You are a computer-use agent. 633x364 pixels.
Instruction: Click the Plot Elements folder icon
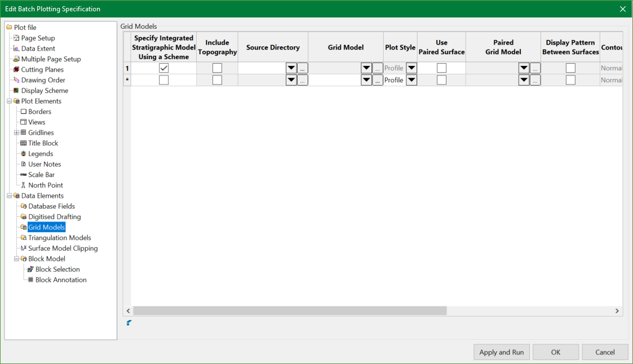[x=16, y=101]
